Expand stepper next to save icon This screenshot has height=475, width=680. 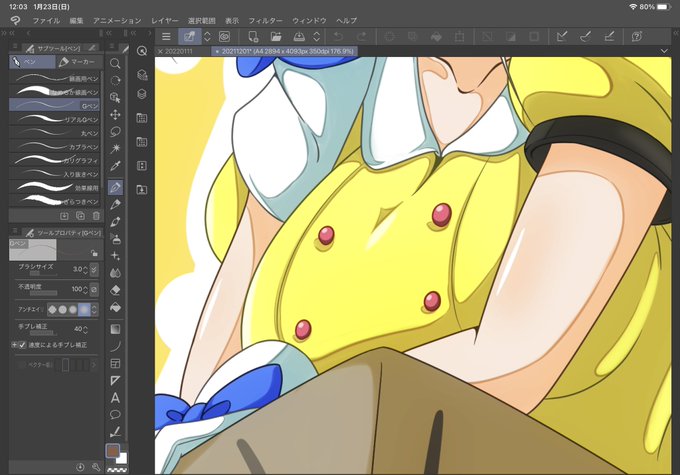[x=317, y=36]
